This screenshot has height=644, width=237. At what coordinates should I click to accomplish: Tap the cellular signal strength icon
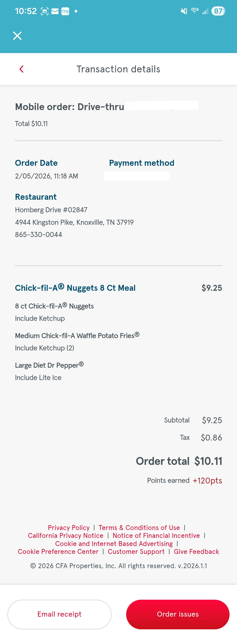pos(205,11)
